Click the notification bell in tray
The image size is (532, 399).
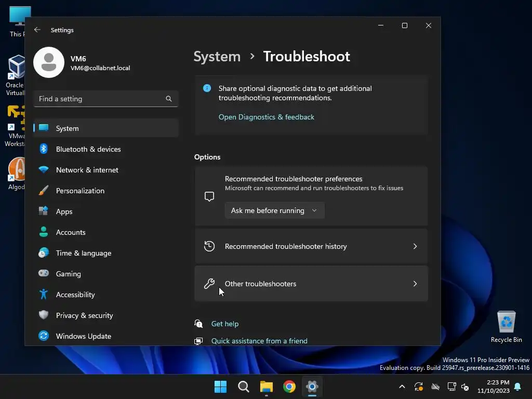[518, 387]
